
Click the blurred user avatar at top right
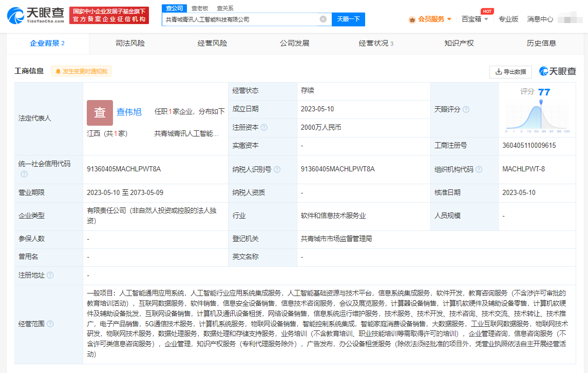tap(570, 18)
